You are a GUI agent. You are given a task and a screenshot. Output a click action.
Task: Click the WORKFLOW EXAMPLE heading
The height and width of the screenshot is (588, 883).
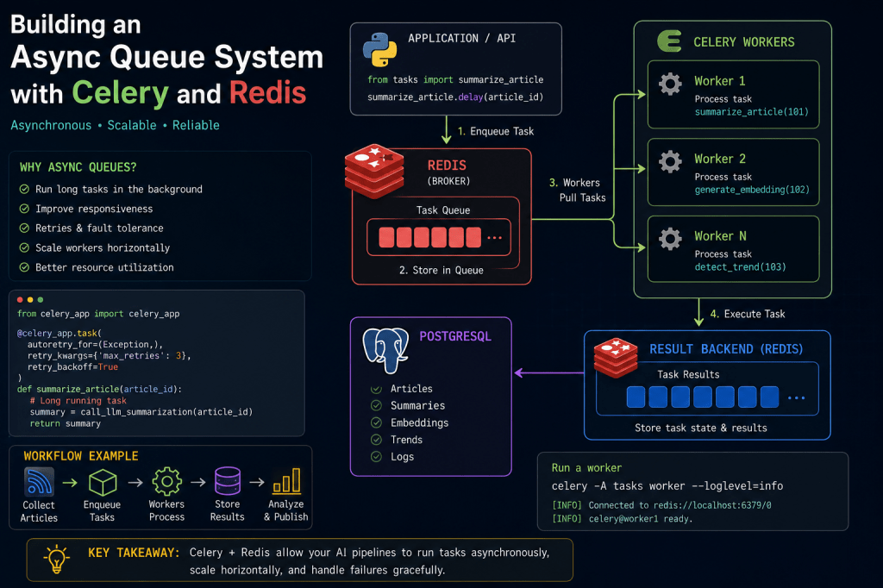tap(81, 455)
